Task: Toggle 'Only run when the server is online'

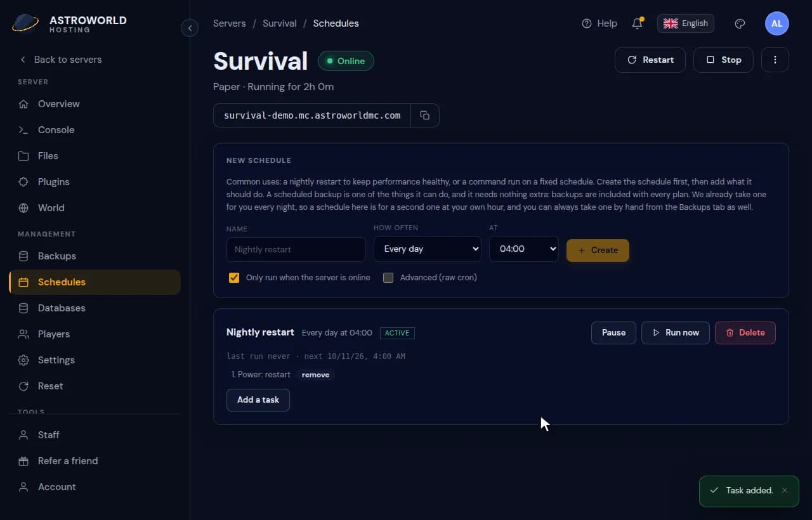Action: [x=234, y=278]
